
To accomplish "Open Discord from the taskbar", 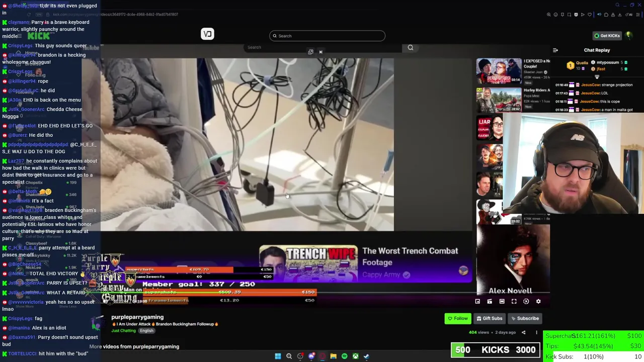I will click(311, 356).
